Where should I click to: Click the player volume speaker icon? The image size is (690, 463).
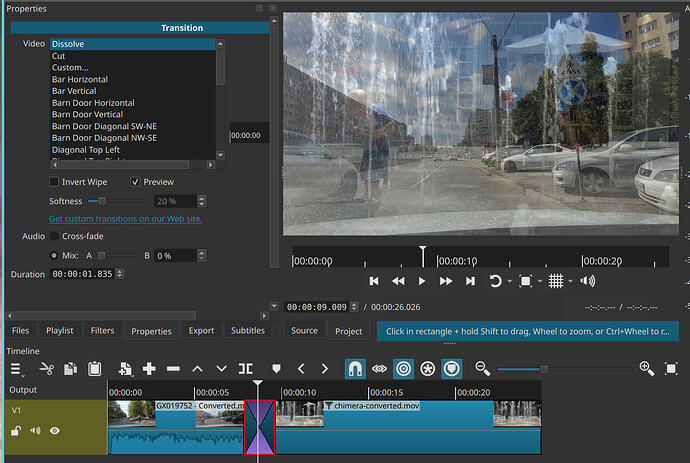[x=587, y=281]
